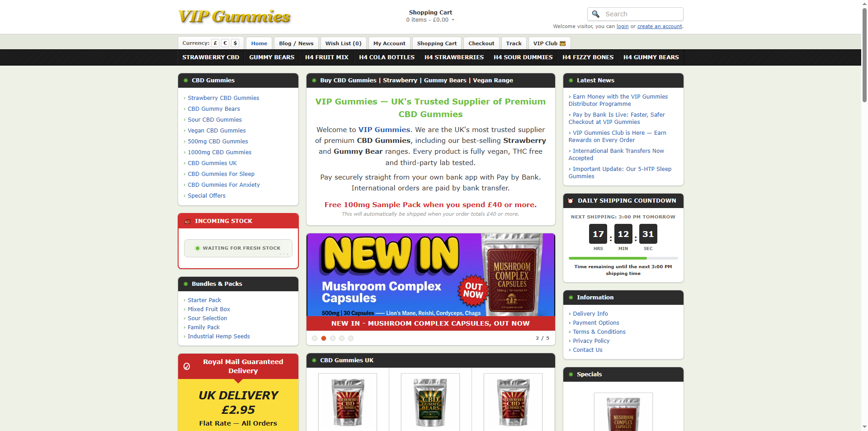Select H4 FRUIT MIX in the navigation bar

click(x=326, y=57)
